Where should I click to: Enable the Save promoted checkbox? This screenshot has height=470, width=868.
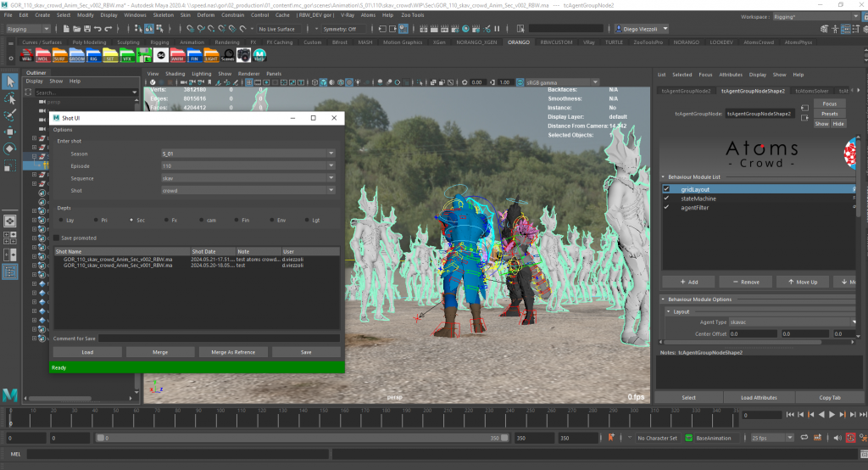click(x=56, y=238)
